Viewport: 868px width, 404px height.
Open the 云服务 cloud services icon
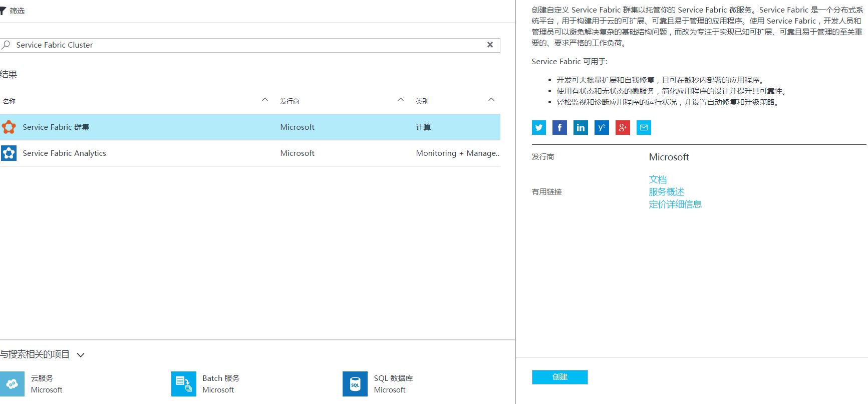coord(12,384)
